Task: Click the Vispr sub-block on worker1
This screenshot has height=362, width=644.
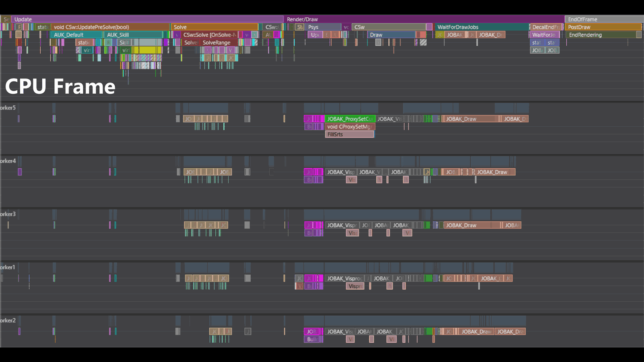Action: pos(355,286)
